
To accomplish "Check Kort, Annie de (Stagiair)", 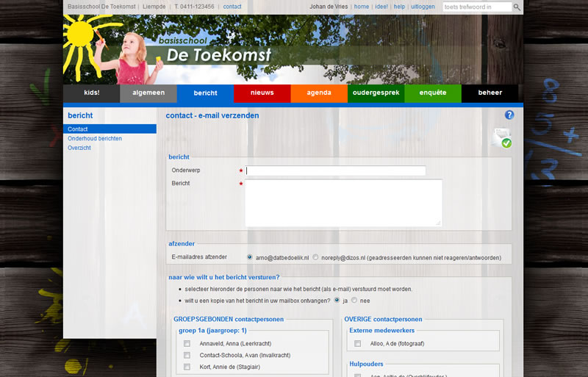I will pos(187,367).
